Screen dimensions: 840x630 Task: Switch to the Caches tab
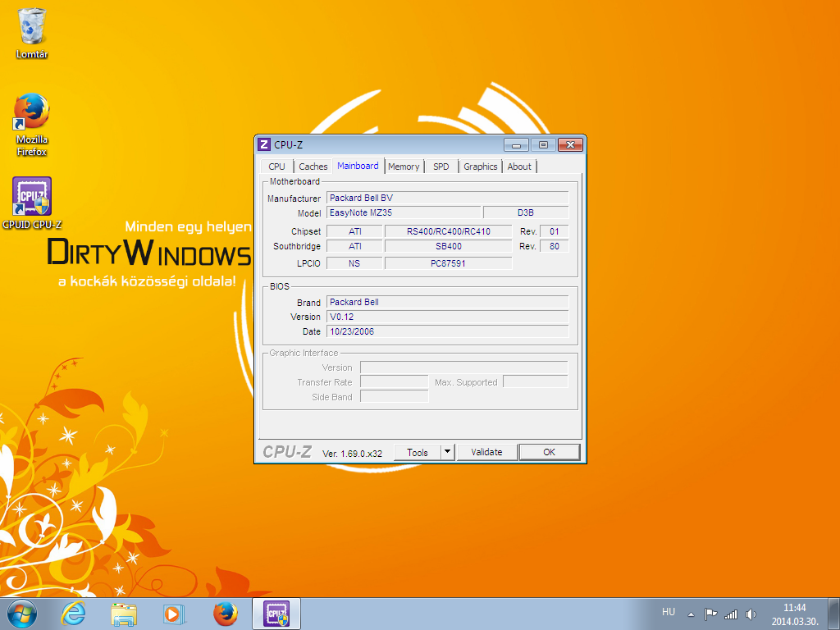click(x=313, y=167)
